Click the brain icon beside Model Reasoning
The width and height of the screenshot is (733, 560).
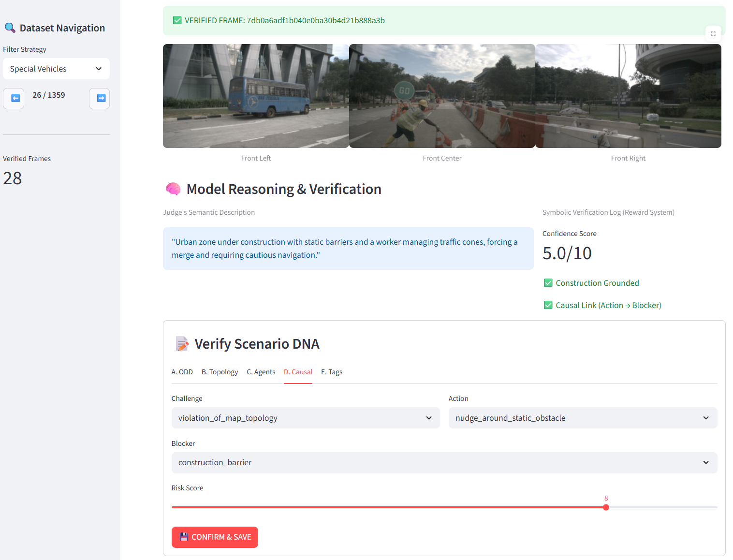(x=173, y=189)
